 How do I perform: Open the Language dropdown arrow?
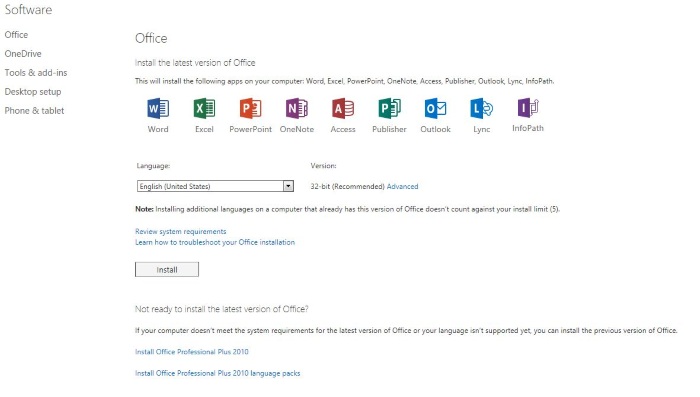[288, 186]
